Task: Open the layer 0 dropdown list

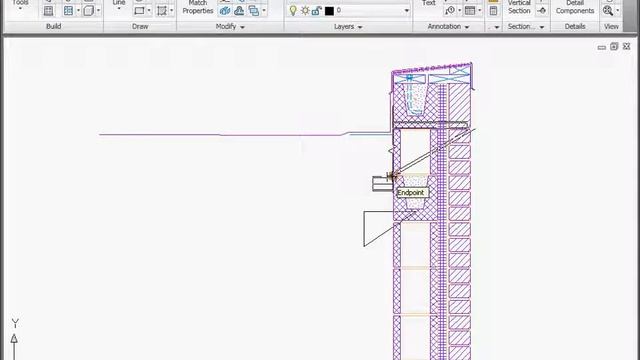Action: tap(407, 11)
